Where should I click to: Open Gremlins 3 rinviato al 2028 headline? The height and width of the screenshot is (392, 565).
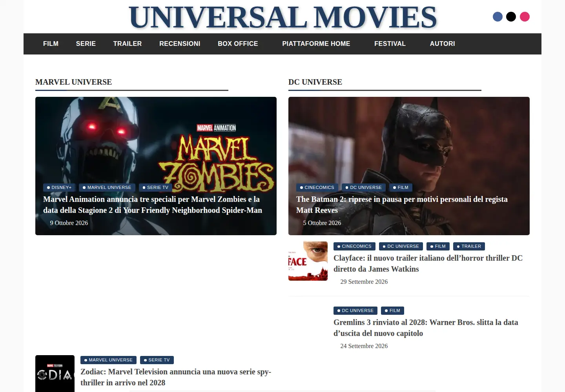pyautogui.click(x=426, y=328)
